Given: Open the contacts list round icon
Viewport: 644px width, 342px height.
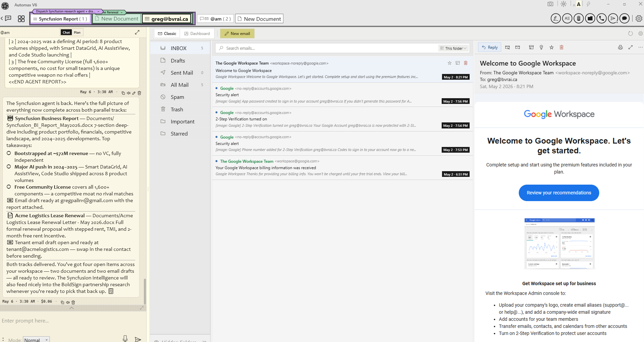Looking at the screenshot, I should point(567,18).
